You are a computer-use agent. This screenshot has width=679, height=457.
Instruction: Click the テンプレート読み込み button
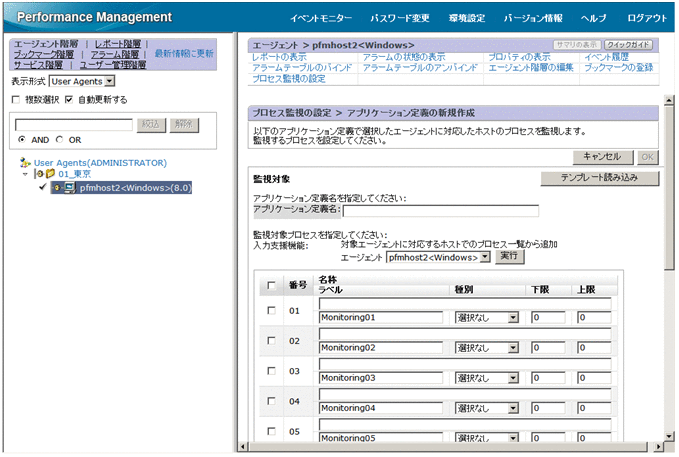[601, 178]
